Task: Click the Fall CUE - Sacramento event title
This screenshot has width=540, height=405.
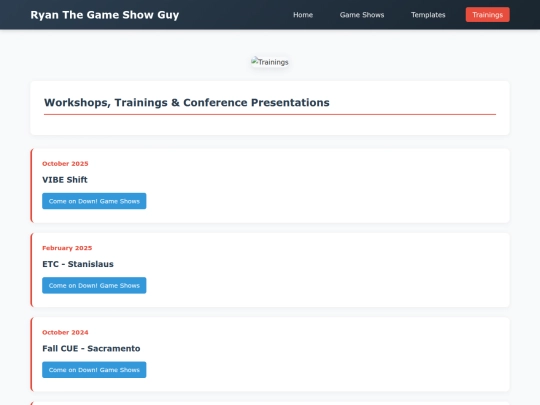Action: pyautogui.click(x=91, y=349)
